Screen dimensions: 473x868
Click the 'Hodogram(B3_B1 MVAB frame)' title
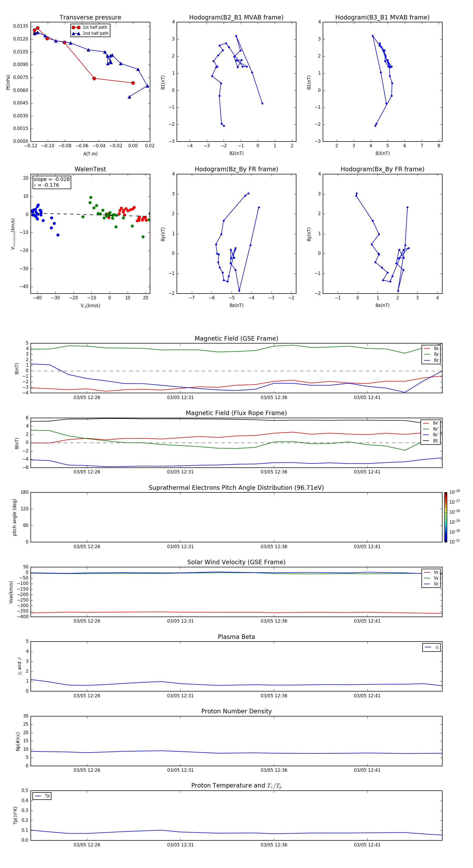click(x=382, y=18)
